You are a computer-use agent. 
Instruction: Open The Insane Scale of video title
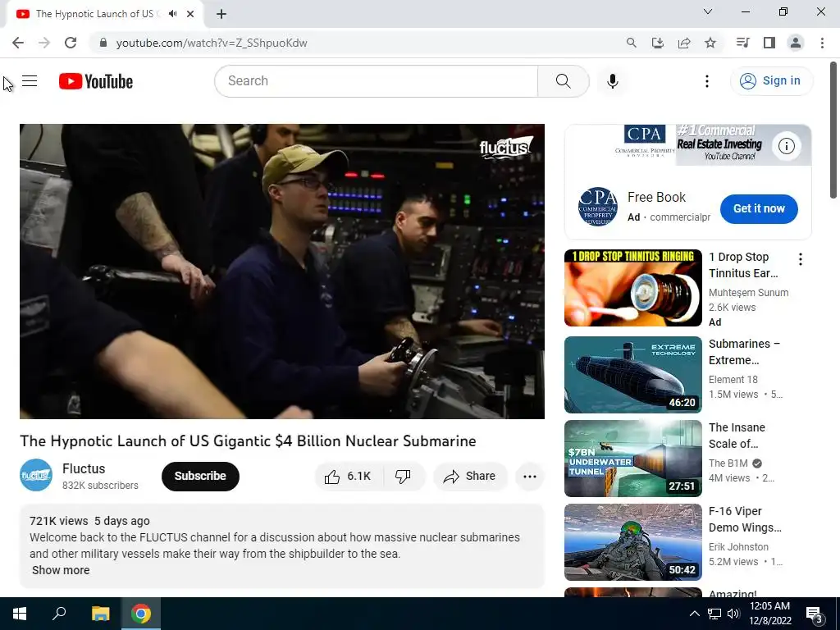coord(737,436)
